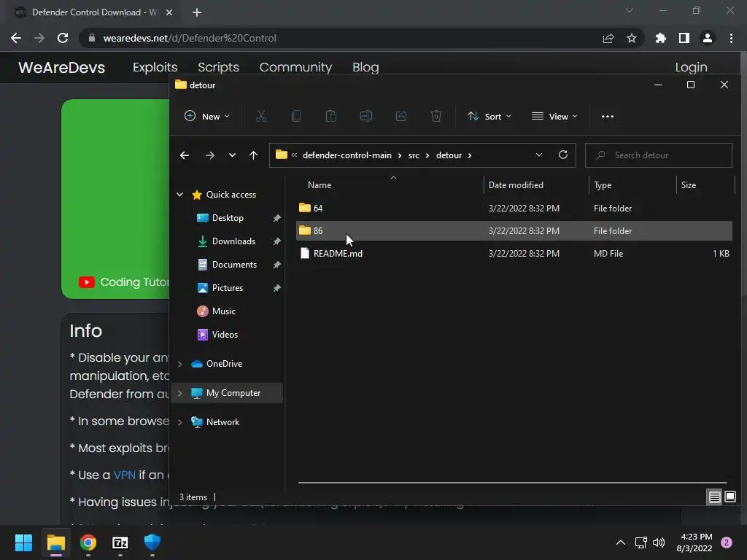Open volume control in system tray
The width and height of the screenshot is (747, 560).
point(659,542)
